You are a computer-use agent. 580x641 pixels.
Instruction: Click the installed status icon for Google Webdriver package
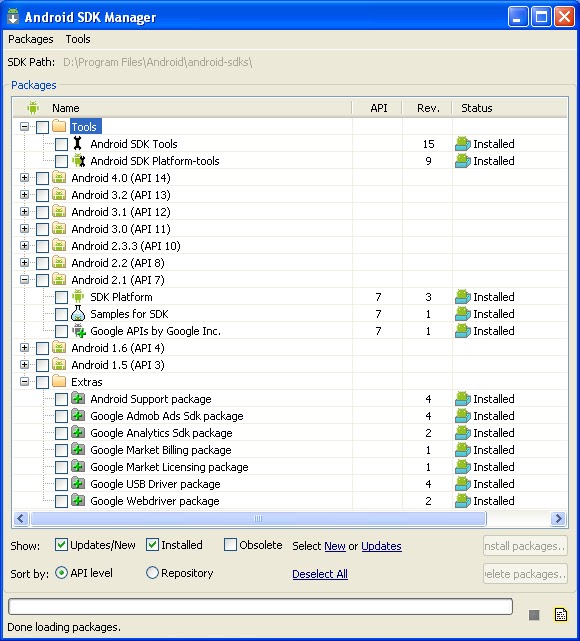[x=463, y=501]
